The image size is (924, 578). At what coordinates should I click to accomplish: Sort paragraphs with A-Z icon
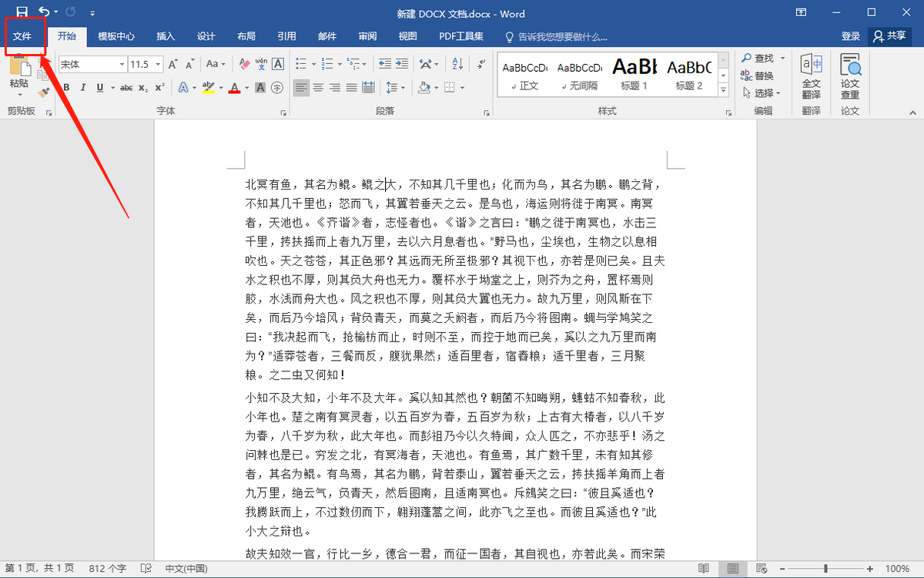[x=457, y=64]
